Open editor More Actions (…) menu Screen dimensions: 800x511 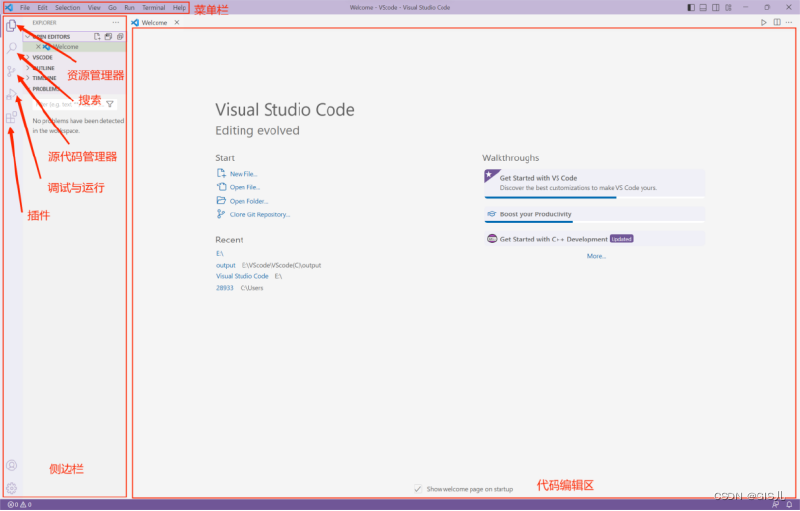[x=789, y=22]
